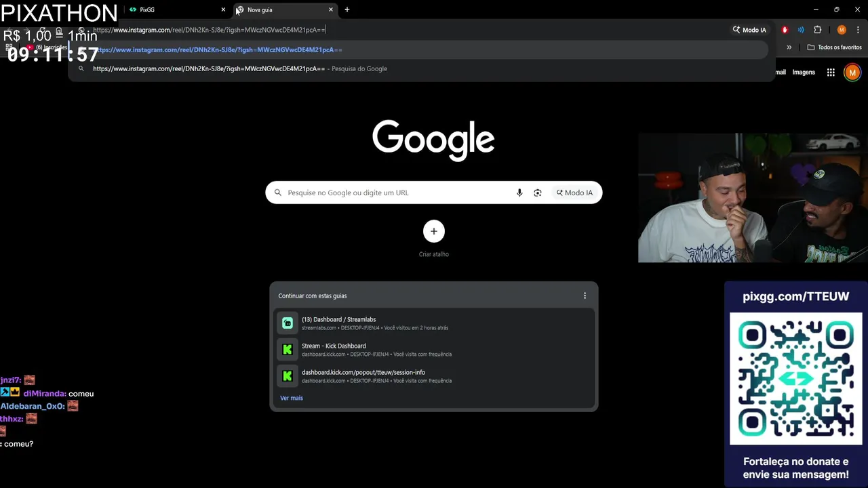This screenshot has height=488, width=868.
Task: Add a shortcut with the plus circle
Action: pos(434,231)
